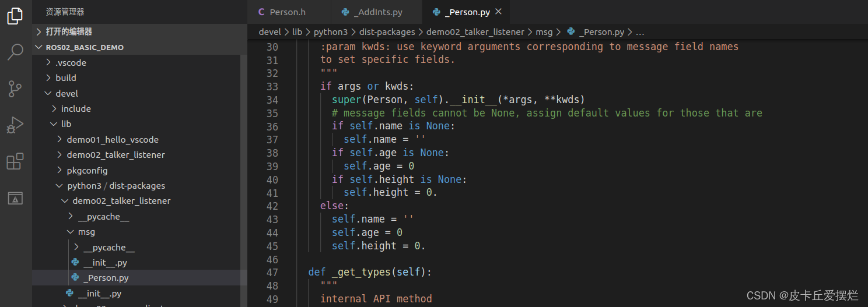Collapse the lib folder
The image size is (868, 307).
tap(136, 123)
